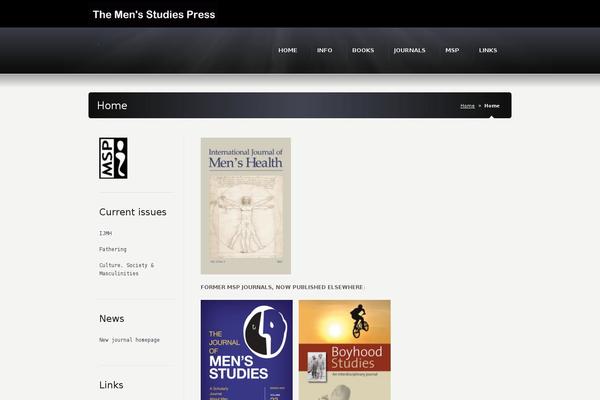
Task: Open the INFO navigation item
Action: point(324,51)
